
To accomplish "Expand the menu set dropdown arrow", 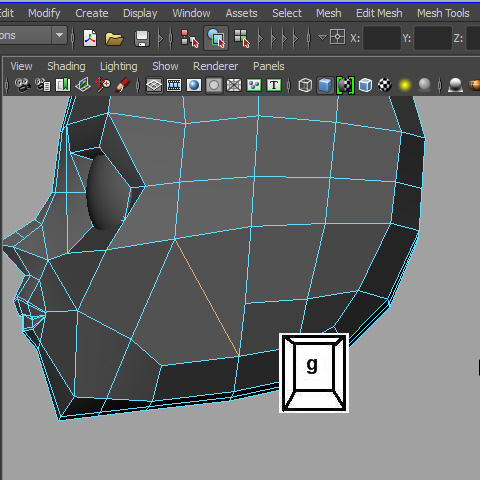I will [59, 35].
